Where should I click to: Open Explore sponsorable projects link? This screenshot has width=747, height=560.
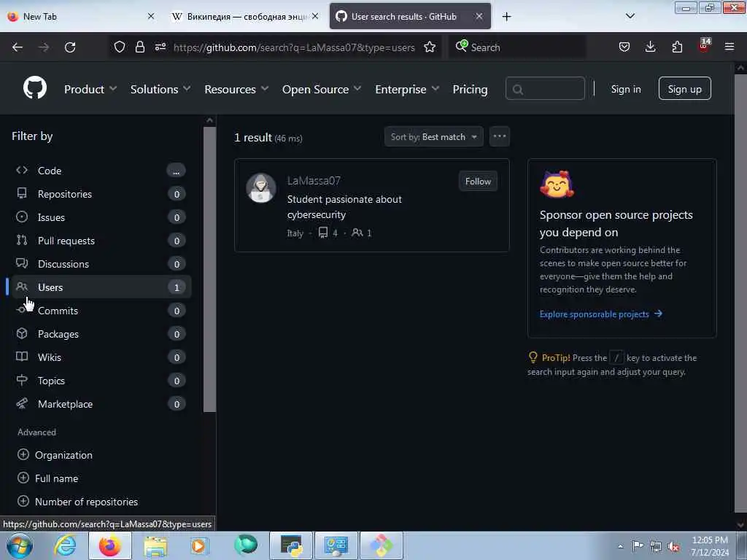[601, 314]
